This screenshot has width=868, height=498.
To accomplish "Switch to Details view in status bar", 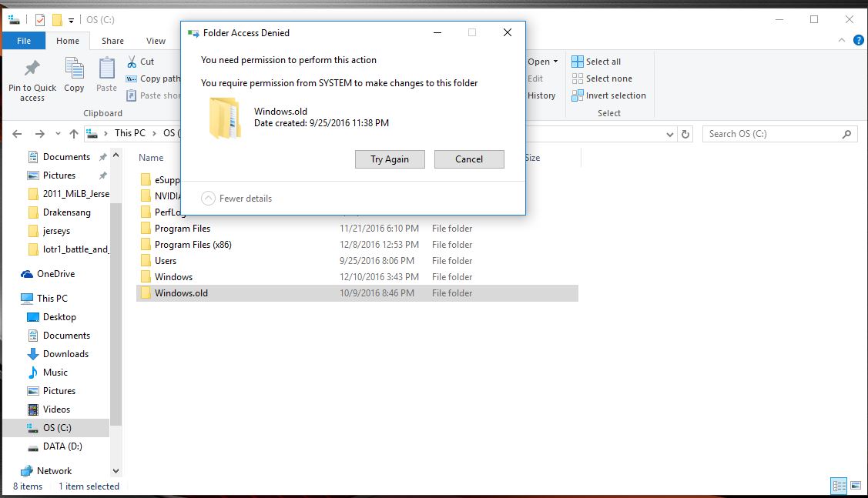I will click(840, 486).
